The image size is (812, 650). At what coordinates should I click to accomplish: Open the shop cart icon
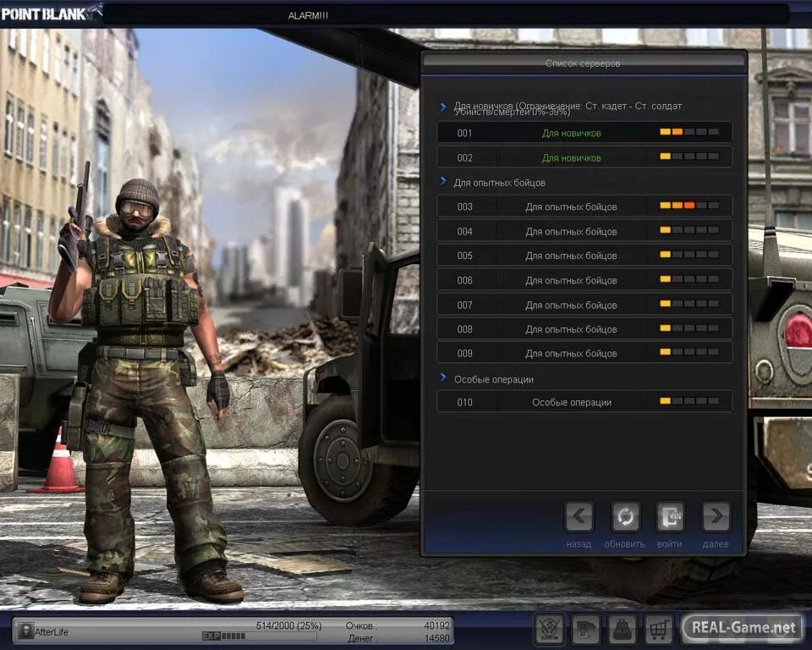(658, 630)
